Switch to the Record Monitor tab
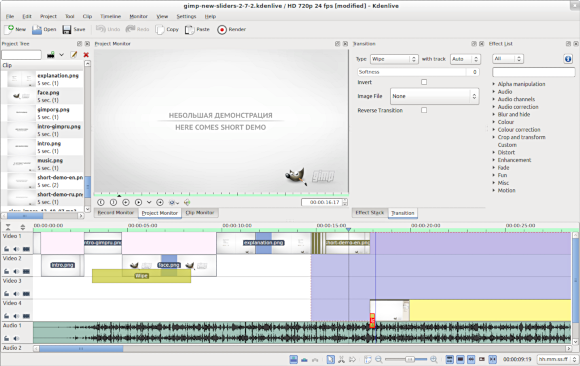The image size is (580, 366). pos(116,213)
